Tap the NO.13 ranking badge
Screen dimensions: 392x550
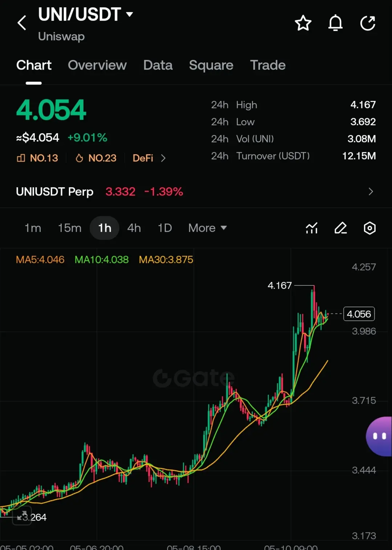point(37,158)
